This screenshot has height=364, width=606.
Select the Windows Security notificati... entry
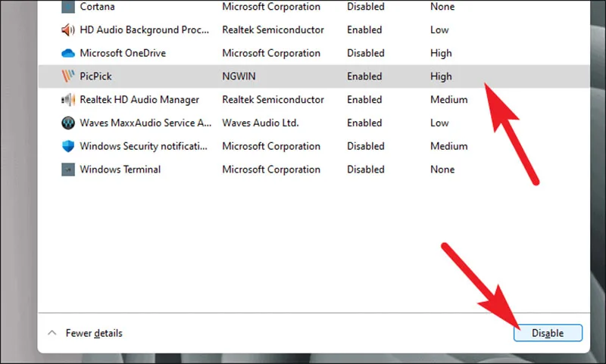[x=144, y=146]
